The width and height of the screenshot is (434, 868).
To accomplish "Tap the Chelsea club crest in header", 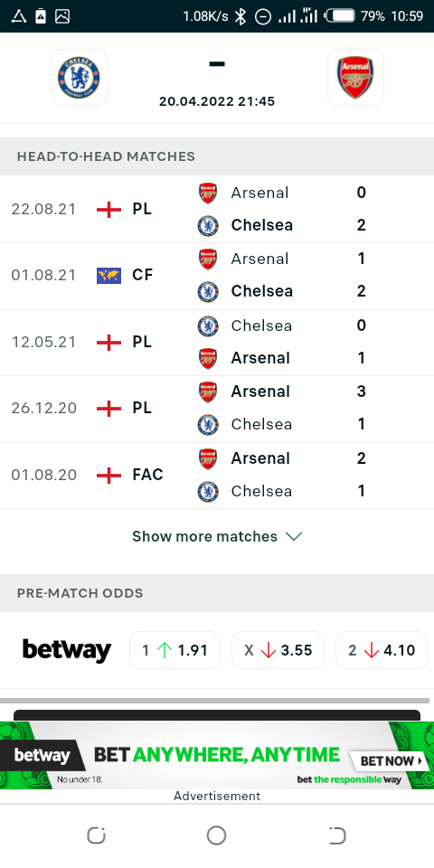I will (x=80, y=78).
